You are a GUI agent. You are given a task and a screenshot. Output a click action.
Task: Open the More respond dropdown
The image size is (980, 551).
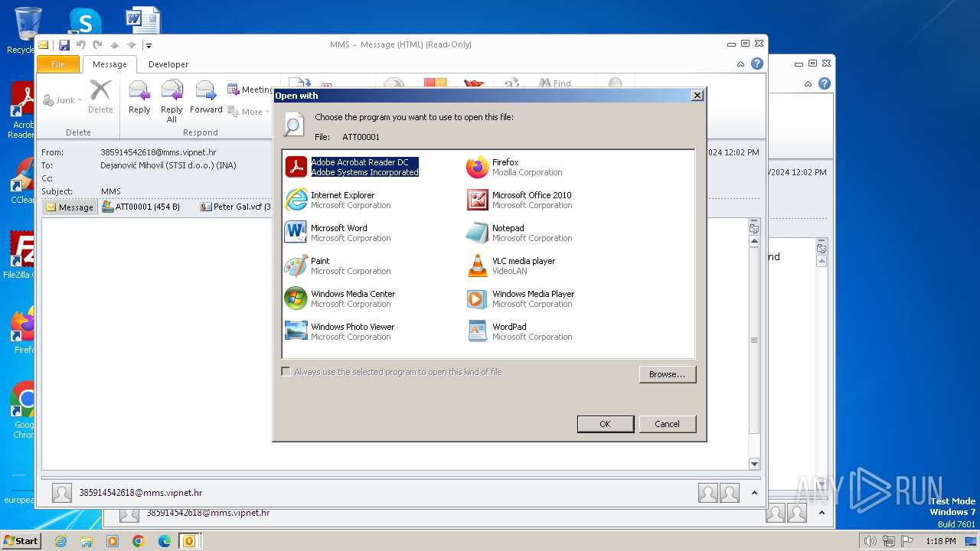[249, 112]
